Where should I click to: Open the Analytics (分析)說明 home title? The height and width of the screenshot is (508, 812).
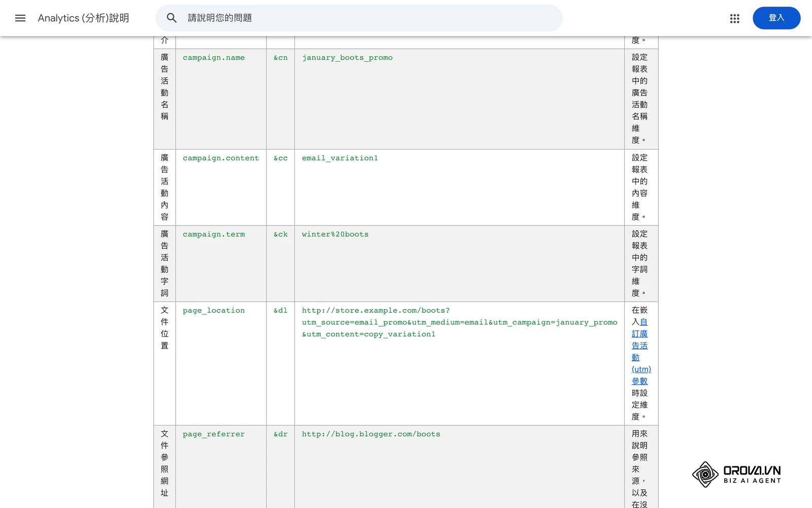click(x=84, y=18)
